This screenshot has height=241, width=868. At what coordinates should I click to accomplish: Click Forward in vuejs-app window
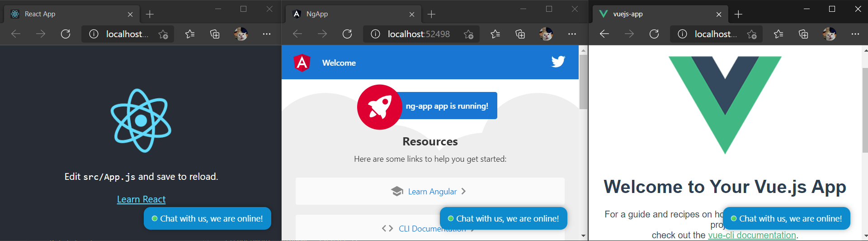point(629,34)
